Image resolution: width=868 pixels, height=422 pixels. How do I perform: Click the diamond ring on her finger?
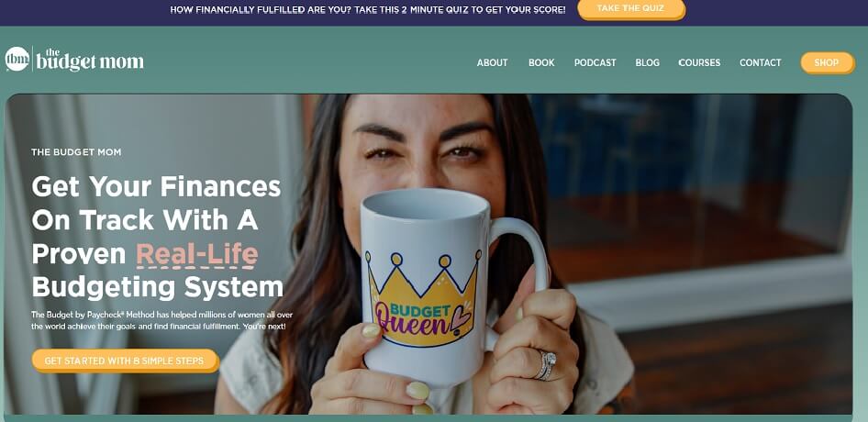545,365
